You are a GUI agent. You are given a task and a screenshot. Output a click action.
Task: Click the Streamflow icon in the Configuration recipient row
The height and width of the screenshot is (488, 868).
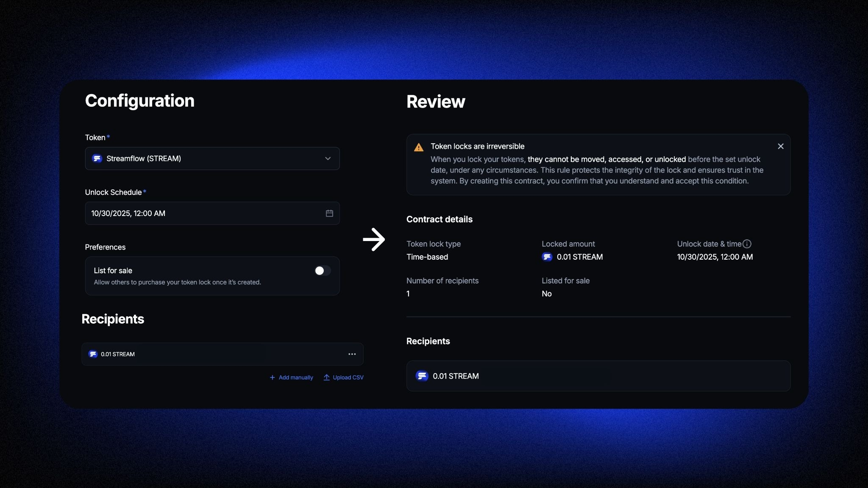(93, 354)
